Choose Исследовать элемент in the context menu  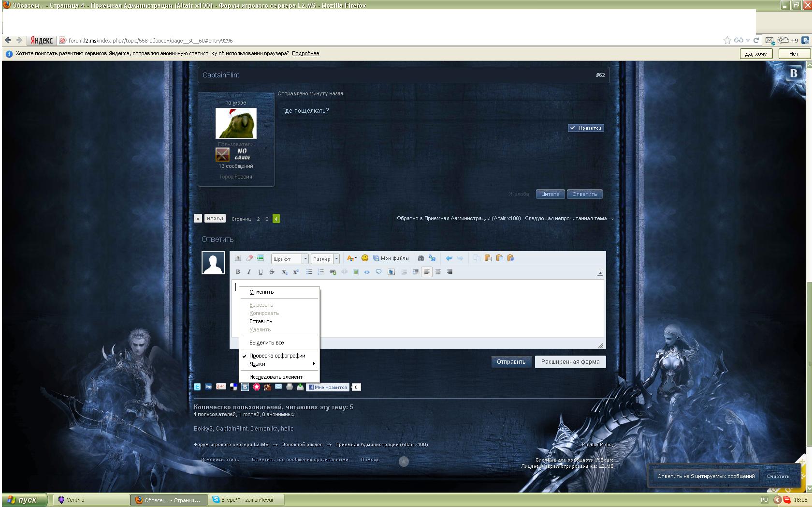(279, 377)
